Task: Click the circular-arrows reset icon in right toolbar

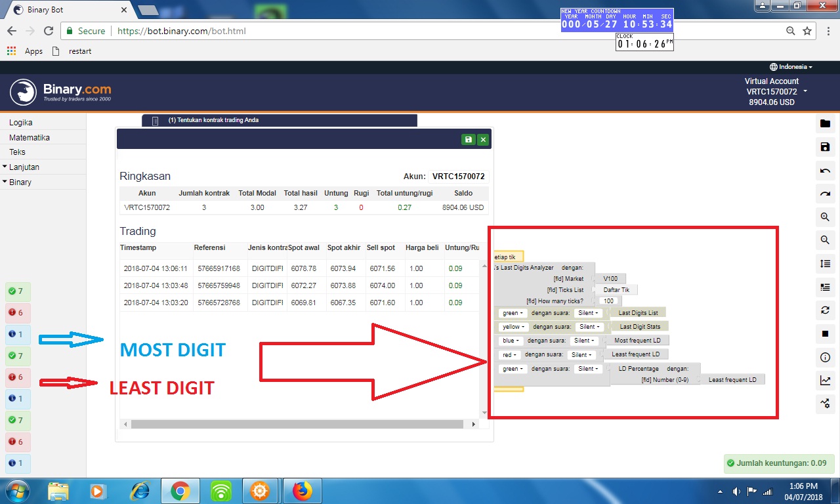Action: (826, 310)
